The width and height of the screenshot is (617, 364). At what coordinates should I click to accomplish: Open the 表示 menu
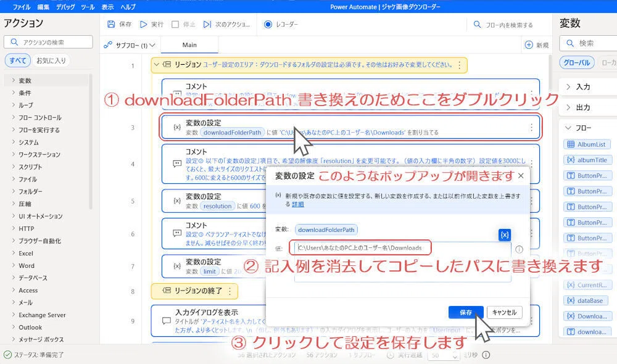107,7
